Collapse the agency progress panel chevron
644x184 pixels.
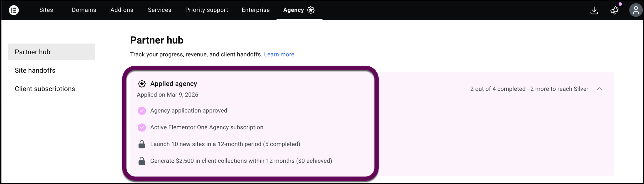(x=599, y=89)
